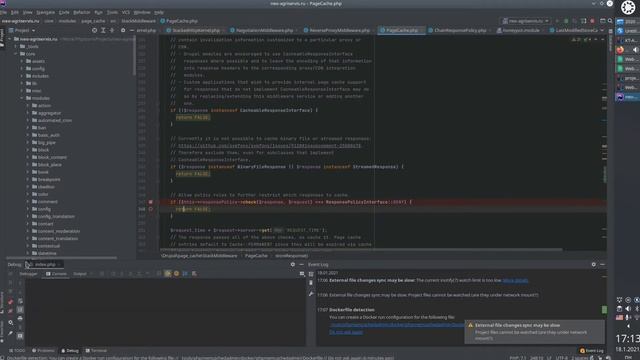Click the project tree horizontal scrollbar
640x360 pixels.
click(x=61, y=258)
